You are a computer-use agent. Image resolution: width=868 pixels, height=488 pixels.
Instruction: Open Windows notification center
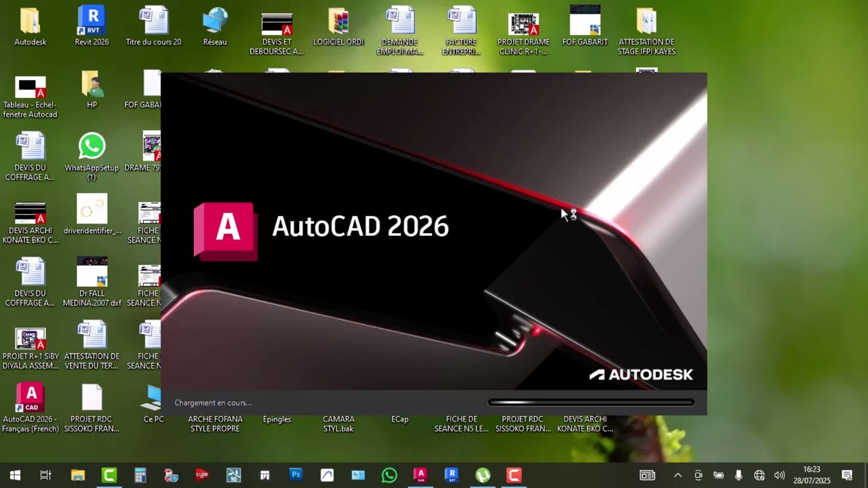847,475
